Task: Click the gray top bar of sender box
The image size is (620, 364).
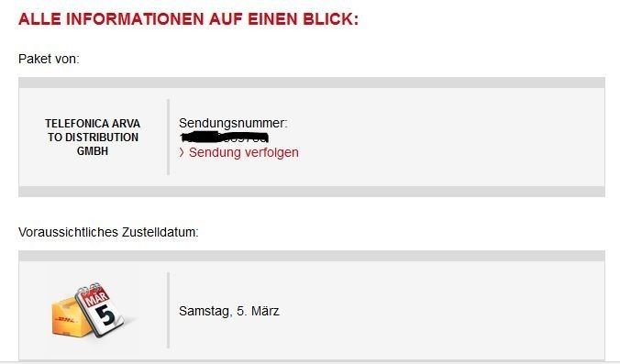Action: pyautogui.click(x=312, y=83)
